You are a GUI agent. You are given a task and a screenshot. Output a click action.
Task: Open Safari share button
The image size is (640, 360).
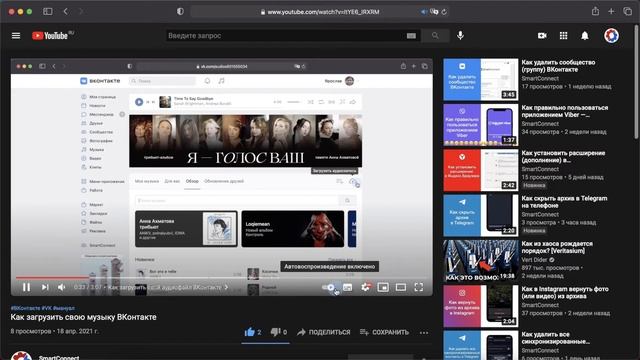click(x=596, y=11)
